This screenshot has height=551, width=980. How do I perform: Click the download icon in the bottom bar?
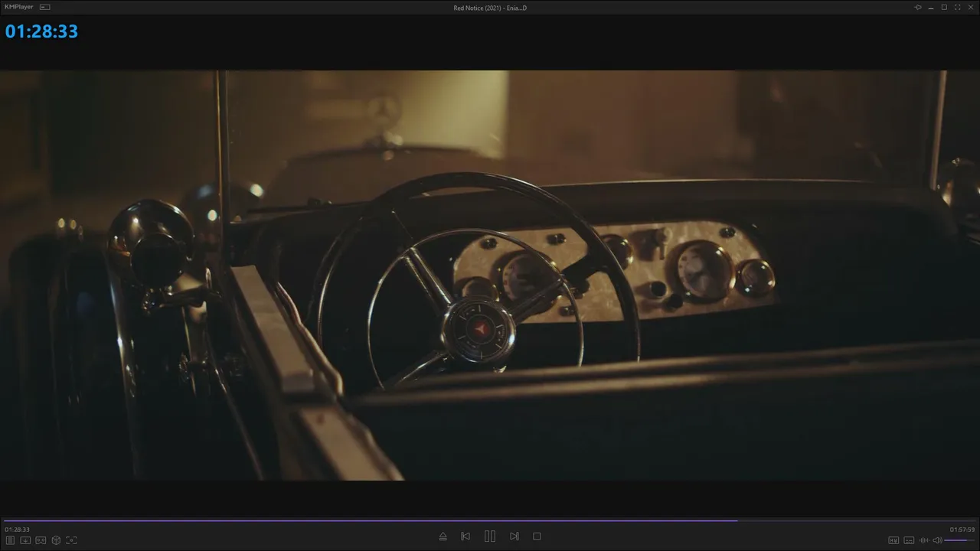(25, 540)
